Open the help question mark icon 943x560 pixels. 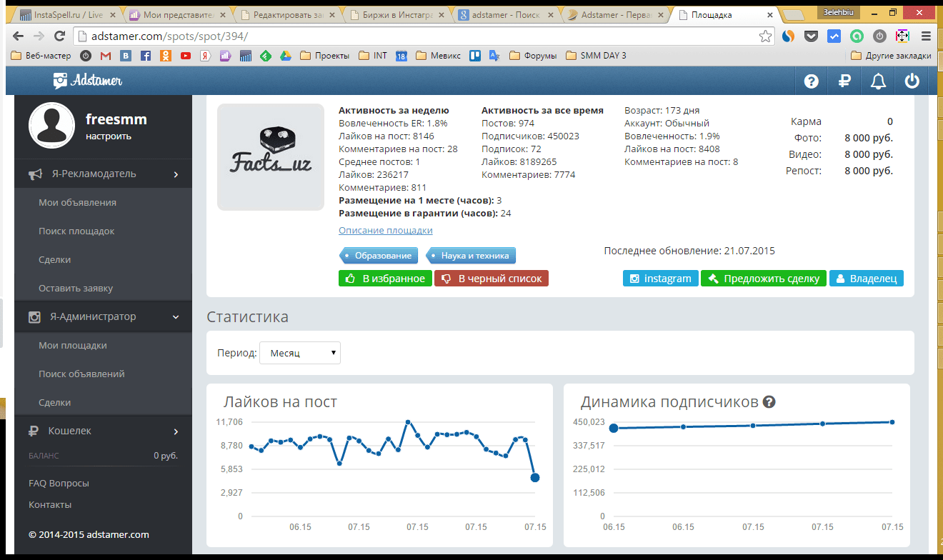tap(811, 81)
